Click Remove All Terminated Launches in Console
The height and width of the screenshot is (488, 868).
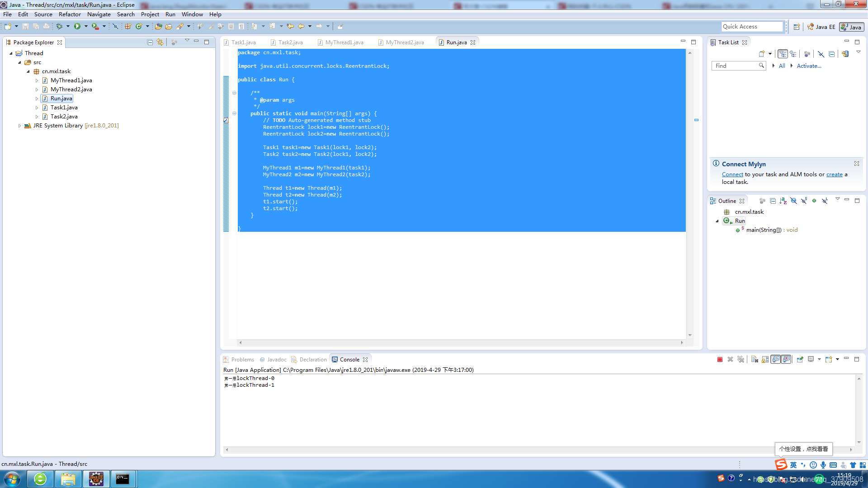741,360
